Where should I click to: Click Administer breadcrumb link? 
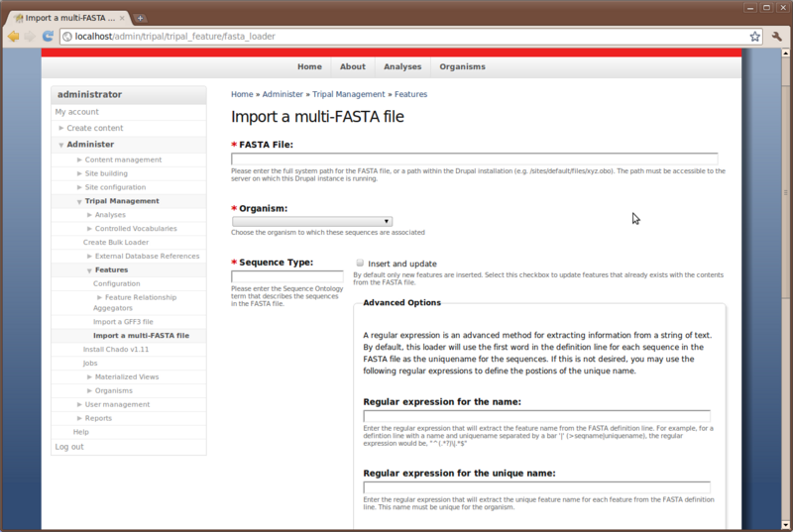(x=283, y=94)
